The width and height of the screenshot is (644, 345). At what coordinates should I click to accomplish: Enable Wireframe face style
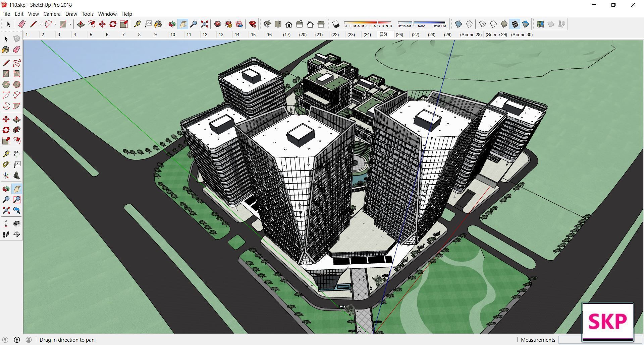tap(483, 24)
